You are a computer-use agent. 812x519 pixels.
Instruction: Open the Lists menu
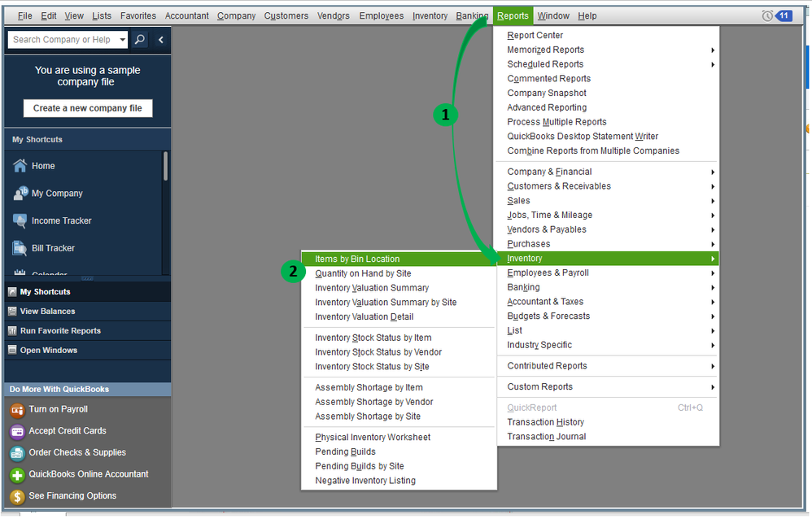[102, 16]
